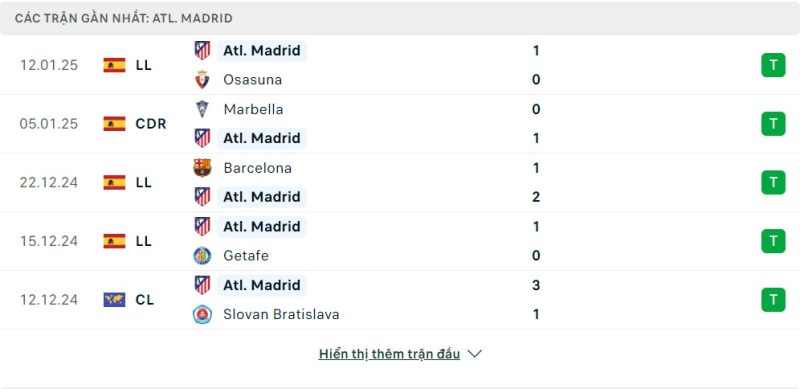
Task: Click the Marbella club crest
Action: tap(202, 109)
